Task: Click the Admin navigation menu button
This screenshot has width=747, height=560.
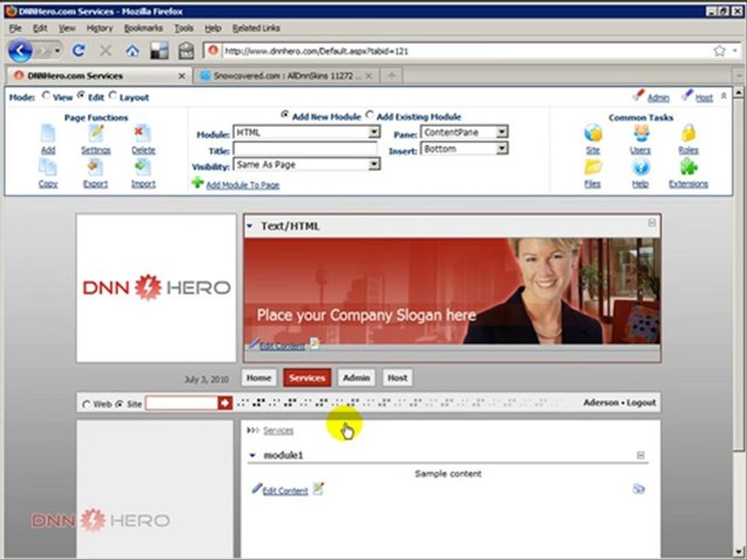Action: 357,378
